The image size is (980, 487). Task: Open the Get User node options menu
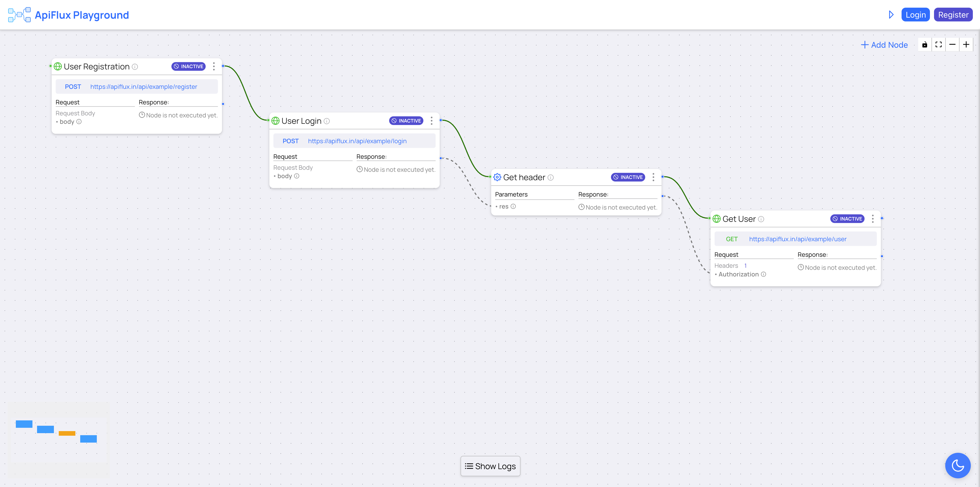coord(873,218)
